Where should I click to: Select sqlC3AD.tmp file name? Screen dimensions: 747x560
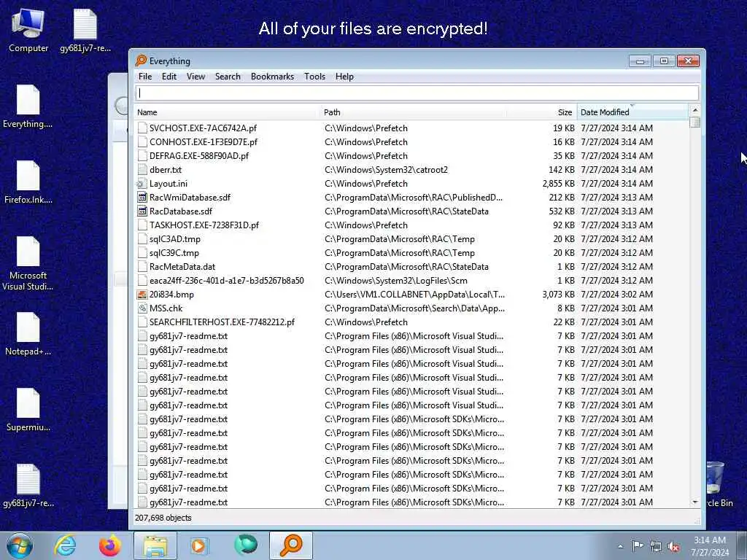[x=175, y=239]
